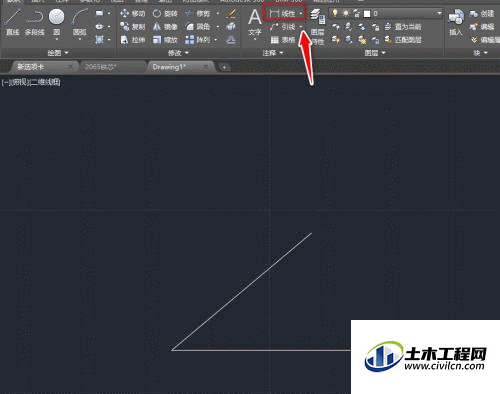Open the Ellipse tool dropdown arrow
Image resolution: width=500 pixels, height=394 pixels.
tap(109, 27)
